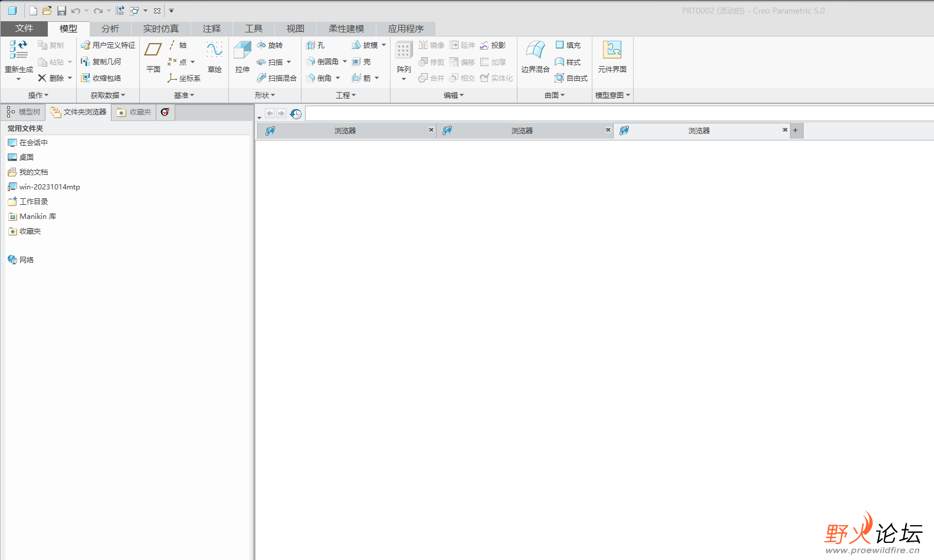Viewport: 934px width, 560px height.
Task: Switch to the Annotate (注释) tab
Action: 212,28
